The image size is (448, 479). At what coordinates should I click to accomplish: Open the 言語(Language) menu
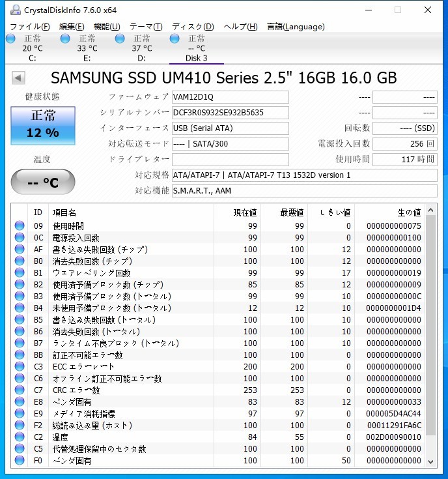point(296,27)
